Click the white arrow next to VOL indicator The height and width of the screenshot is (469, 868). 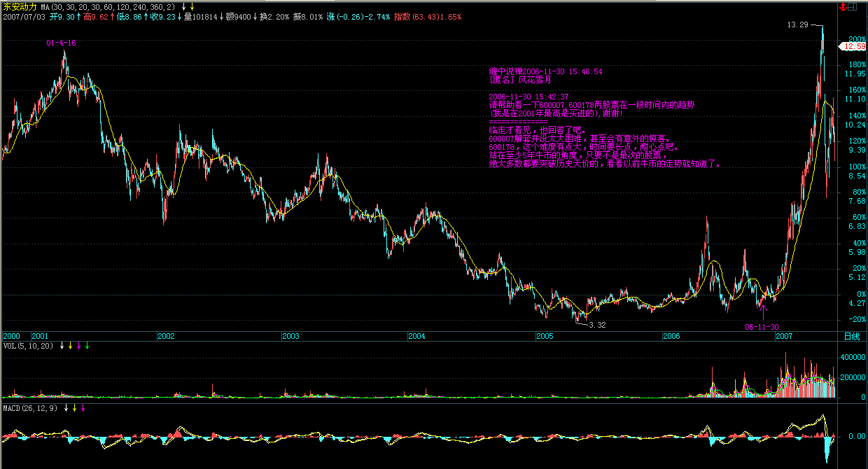62,346
